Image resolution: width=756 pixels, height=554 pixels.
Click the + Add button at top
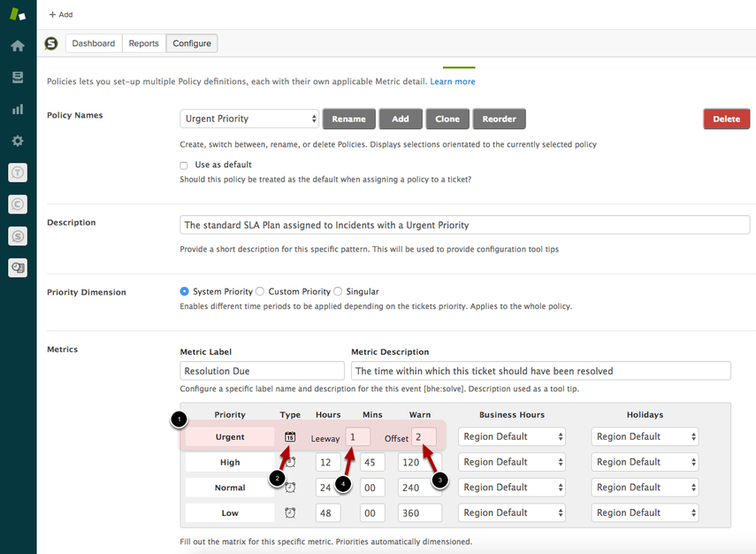[x=61, y=14]
